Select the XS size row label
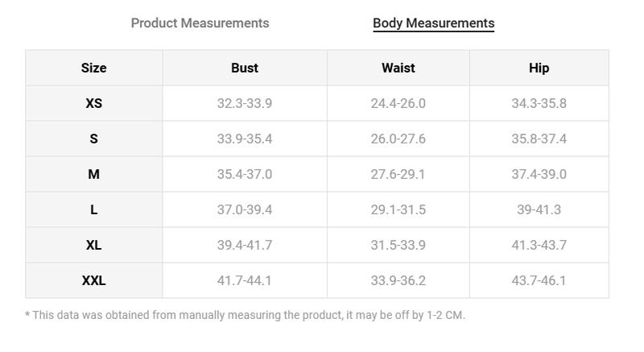This screenshot has width=644, height=352. 93,103
